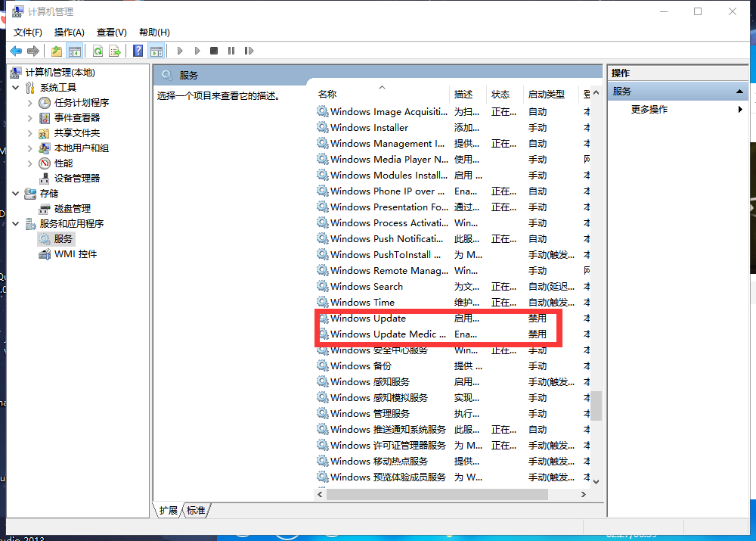Expand the 本地用户和组 node arrow
The image size is (756, 541).
click(x=30, y=148)
